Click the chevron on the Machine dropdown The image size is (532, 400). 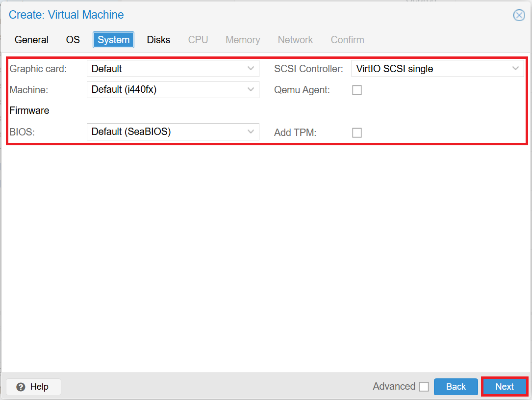click(252, 89)
